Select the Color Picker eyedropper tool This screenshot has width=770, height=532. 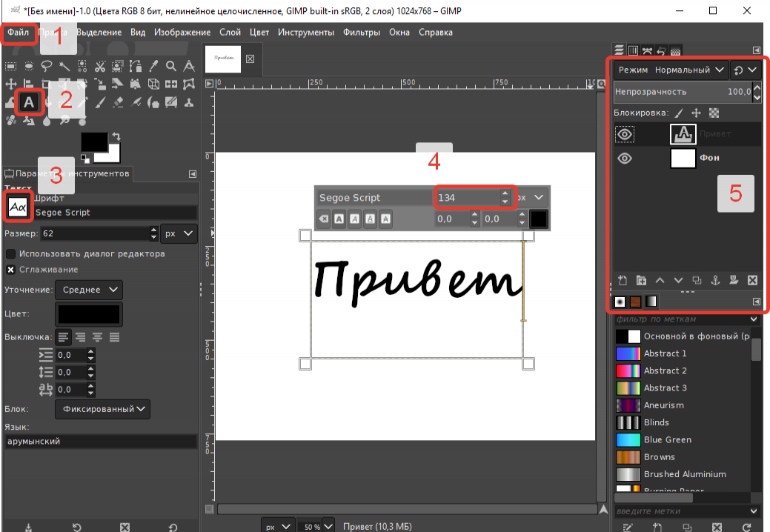point(153,66)
